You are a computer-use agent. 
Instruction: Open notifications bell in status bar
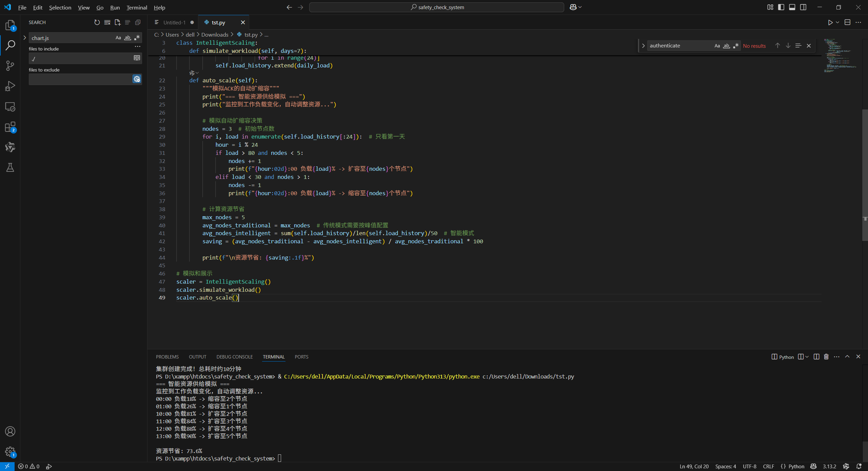tap(859, 467)
